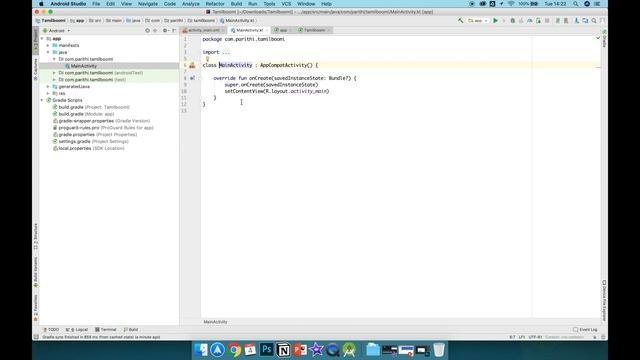Open the Build Variants side panel
This screenshot has height=360, width=640.
coord(36,272)
